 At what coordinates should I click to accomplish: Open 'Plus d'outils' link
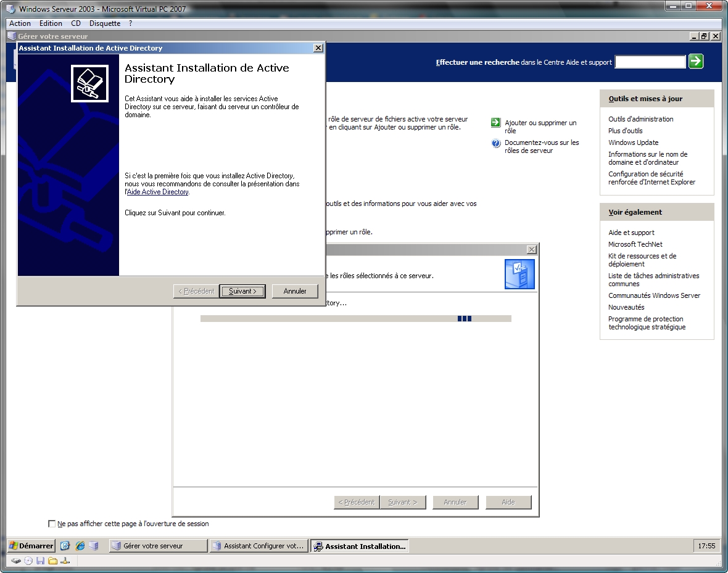[626, 131]
